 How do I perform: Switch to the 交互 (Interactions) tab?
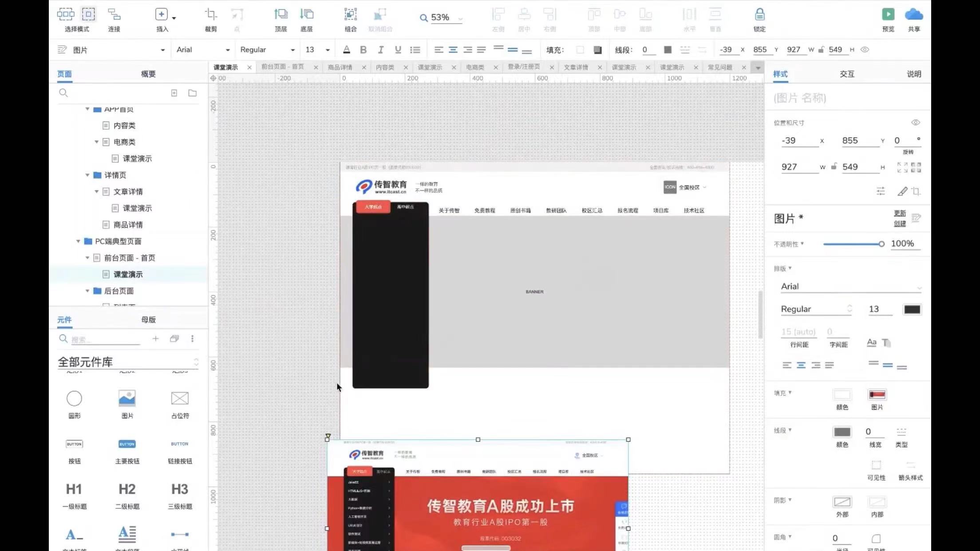point(846,74)
